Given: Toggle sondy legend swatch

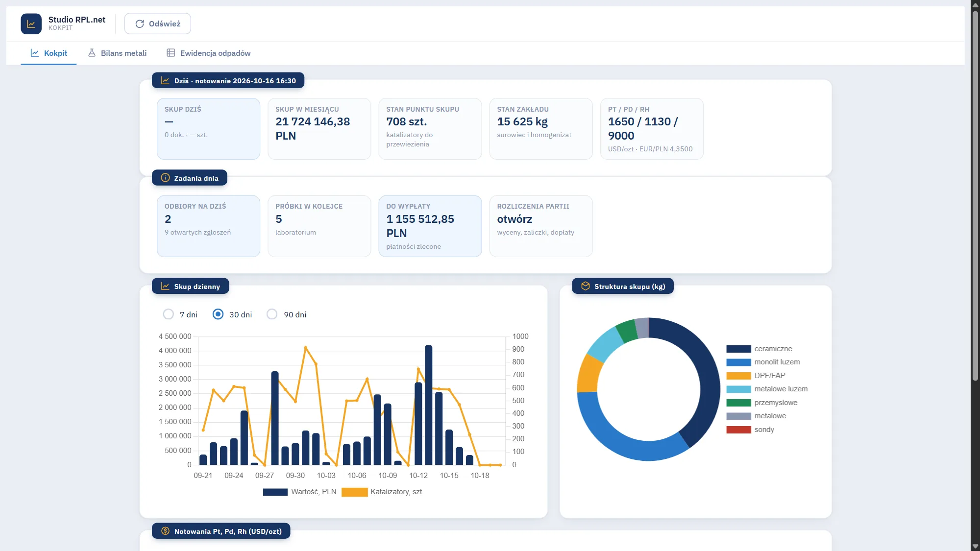Looking at the screenshot, I should coord(738,430).
